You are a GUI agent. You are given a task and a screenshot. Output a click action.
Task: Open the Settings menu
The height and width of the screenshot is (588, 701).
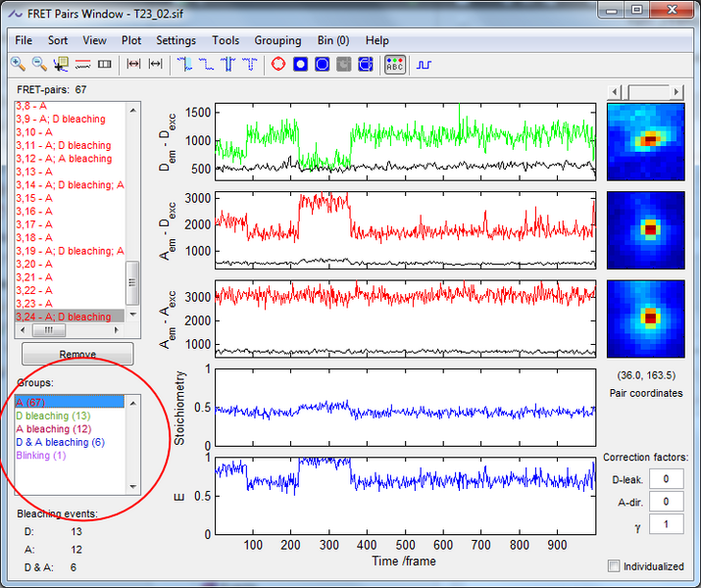click(175, 40)
